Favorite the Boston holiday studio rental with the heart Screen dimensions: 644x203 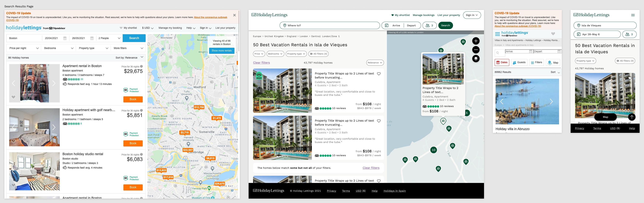[x=13, y=185]
